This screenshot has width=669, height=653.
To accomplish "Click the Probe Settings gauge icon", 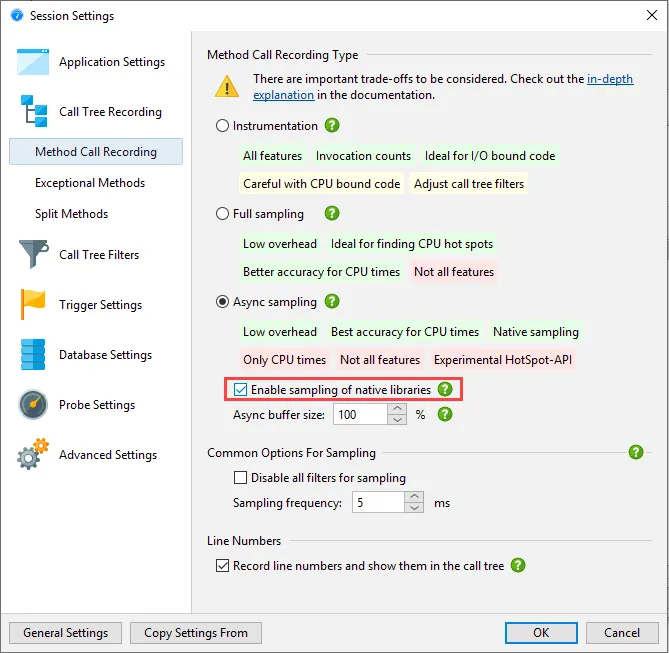I will pyautogui.click(x=33, y=404).
